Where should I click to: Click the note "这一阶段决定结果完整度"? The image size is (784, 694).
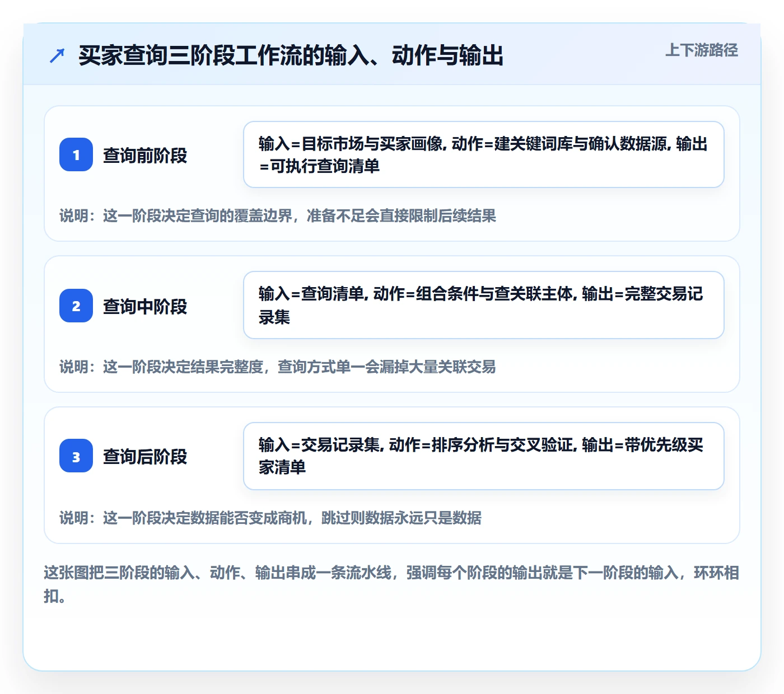[278, 367]
